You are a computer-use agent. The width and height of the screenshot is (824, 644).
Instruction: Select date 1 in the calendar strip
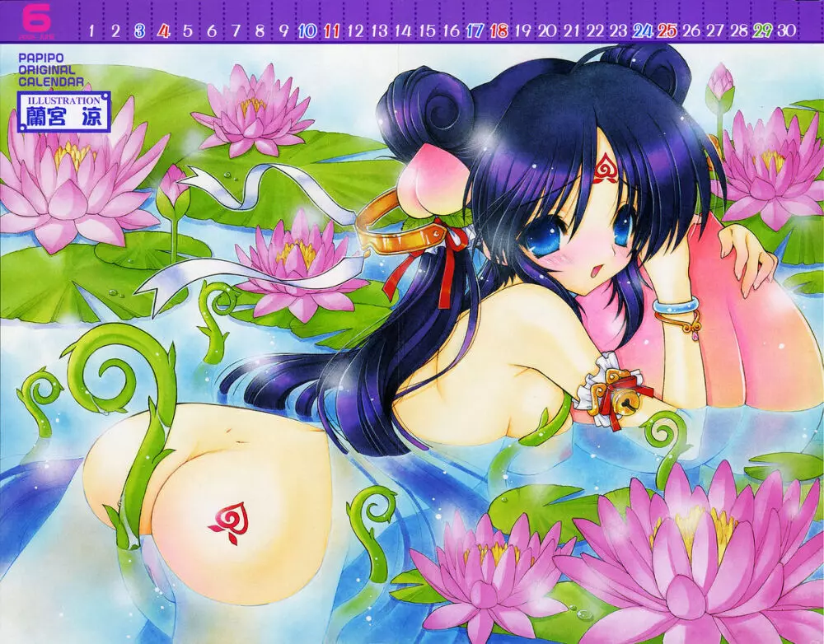(91, 31)
